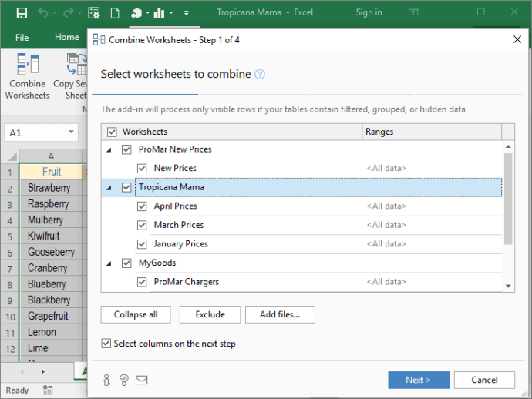This screenshot has height=399, width=532.
Task: Click the spreadsheet-with-gear icon in quick access toolbar
Action: (93, 13)
